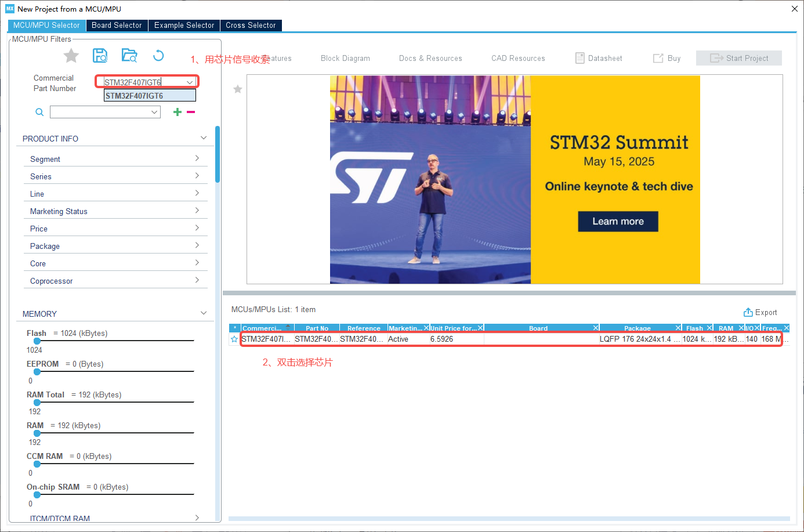Image resolution: width=804 pixels, height=532 pixels.
Task: Open the Cross Selector tab
Action: click(x=251, y=25)
